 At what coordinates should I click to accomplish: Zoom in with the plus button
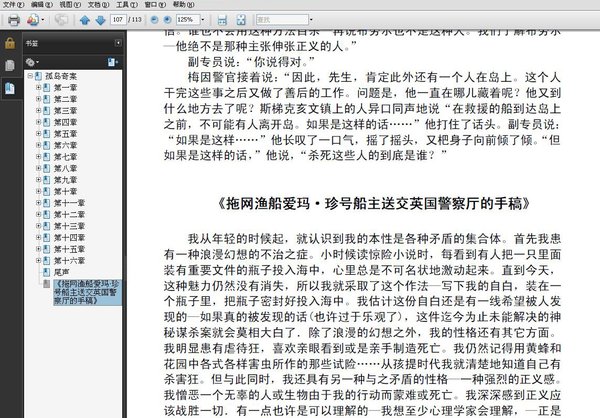(x=167, y=20)
